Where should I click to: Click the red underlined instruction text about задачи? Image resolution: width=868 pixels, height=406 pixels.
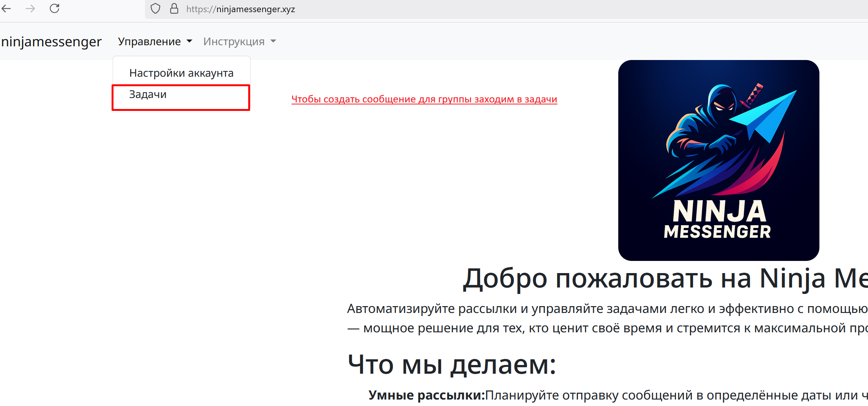point(424,99)
